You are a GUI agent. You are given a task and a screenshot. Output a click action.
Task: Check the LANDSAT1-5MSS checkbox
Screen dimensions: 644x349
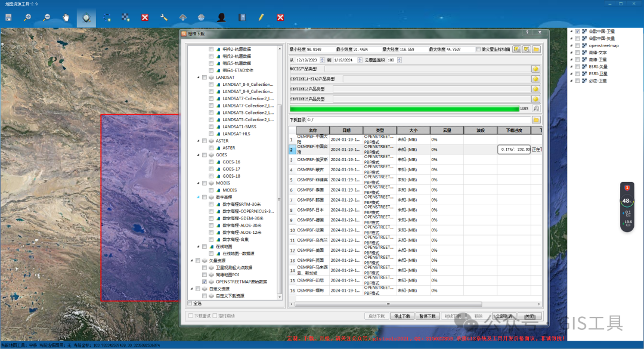[x=211, y=126]
